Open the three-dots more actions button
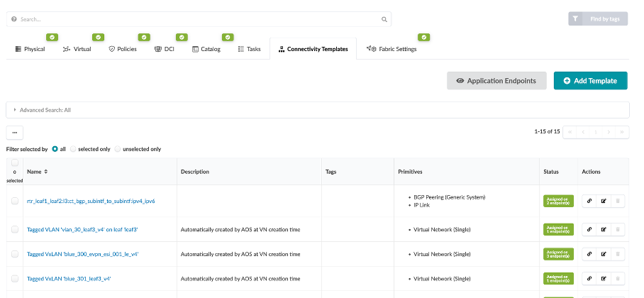 coord(15,132)
